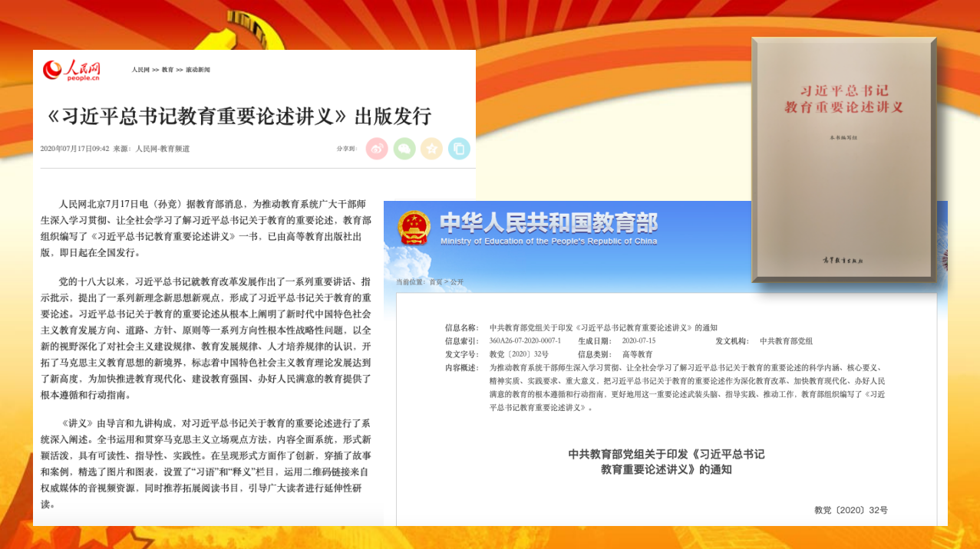Click the 信息类别 field label
Viewport: 980px width, 549px height.
(x=595, y=354)
